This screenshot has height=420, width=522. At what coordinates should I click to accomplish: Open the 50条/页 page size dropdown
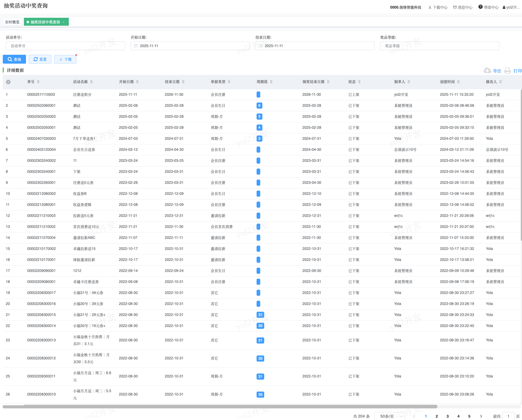pos(390,416)
